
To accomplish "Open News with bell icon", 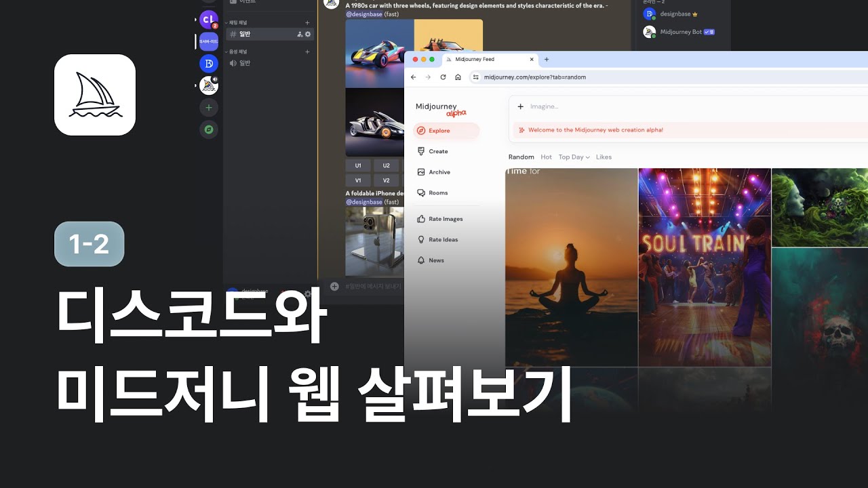I will click(x=431, y=260).
